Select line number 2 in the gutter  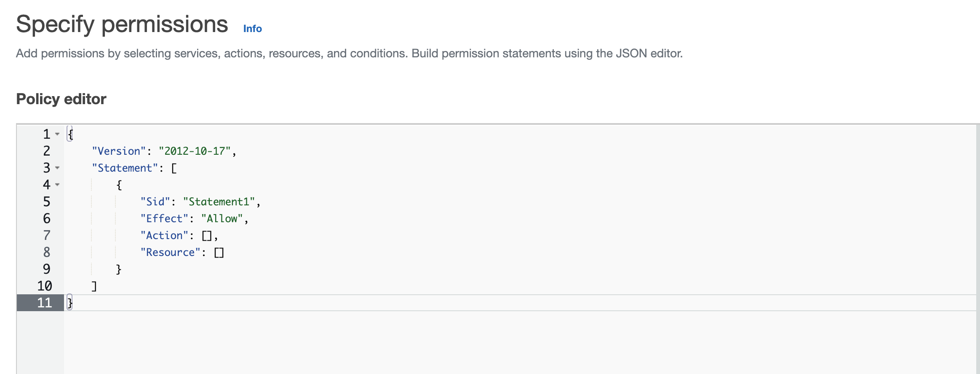coord(46,151)
